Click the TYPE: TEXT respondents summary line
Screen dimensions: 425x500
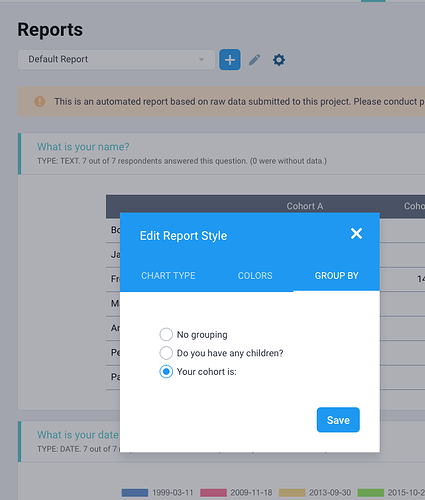pos(182,161)
